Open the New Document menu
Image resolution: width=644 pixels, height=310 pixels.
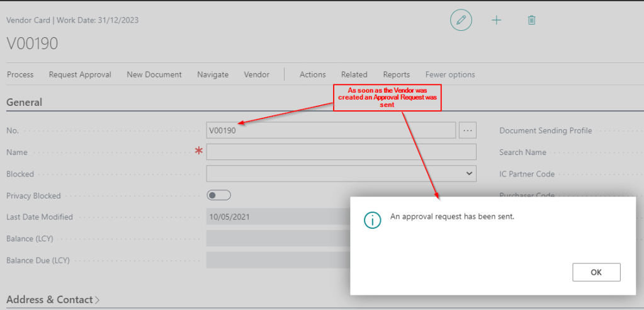pos(154,74)
